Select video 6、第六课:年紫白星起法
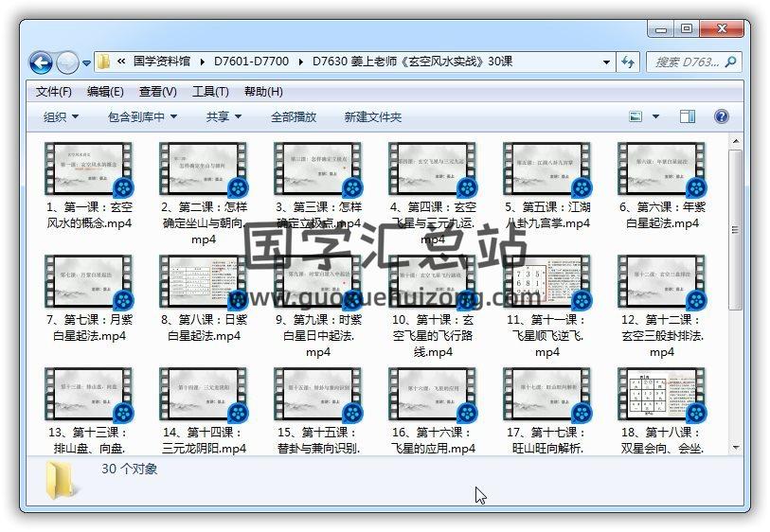 [x=661, y=186]
